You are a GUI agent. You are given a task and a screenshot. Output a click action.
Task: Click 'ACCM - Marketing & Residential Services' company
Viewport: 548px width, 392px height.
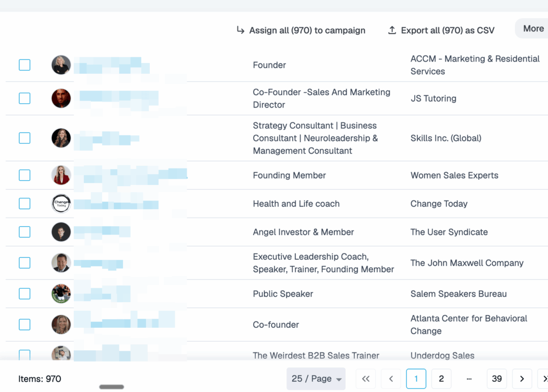point(475,65)
